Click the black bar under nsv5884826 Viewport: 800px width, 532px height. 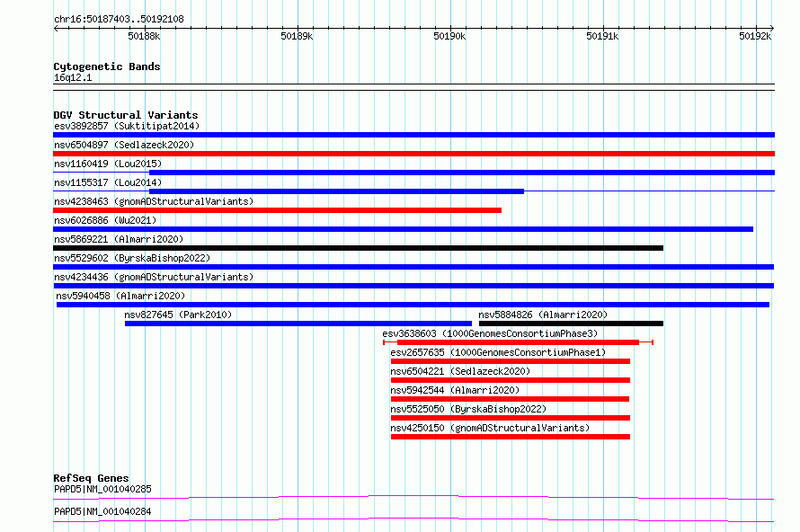(572, 324)
